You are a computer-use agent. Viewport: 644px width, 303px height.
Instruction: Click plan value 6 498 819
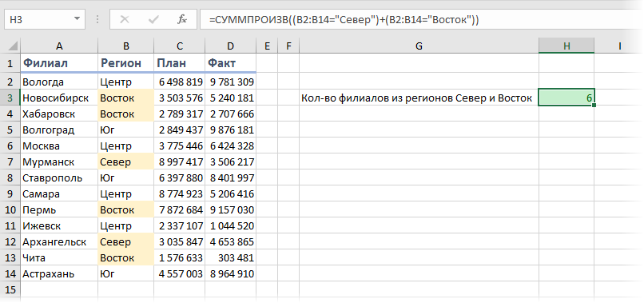180,82
